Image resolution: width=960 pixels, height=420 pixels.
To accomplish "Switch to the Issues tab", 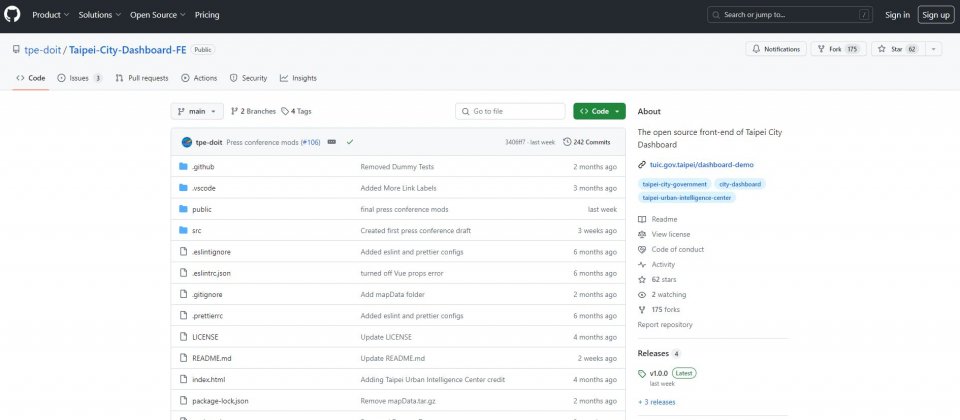I will [80, 78].
